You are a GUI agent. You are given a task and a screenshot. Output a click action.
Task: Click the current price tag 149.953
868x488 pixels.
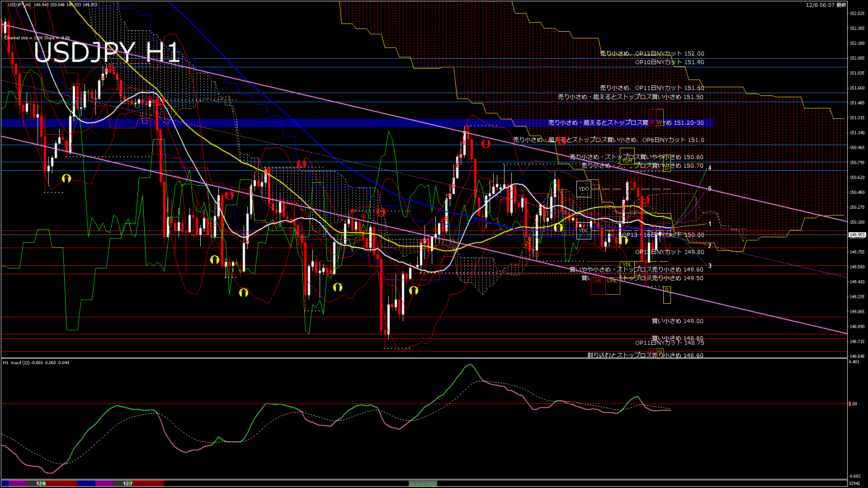tap(856, 235)
